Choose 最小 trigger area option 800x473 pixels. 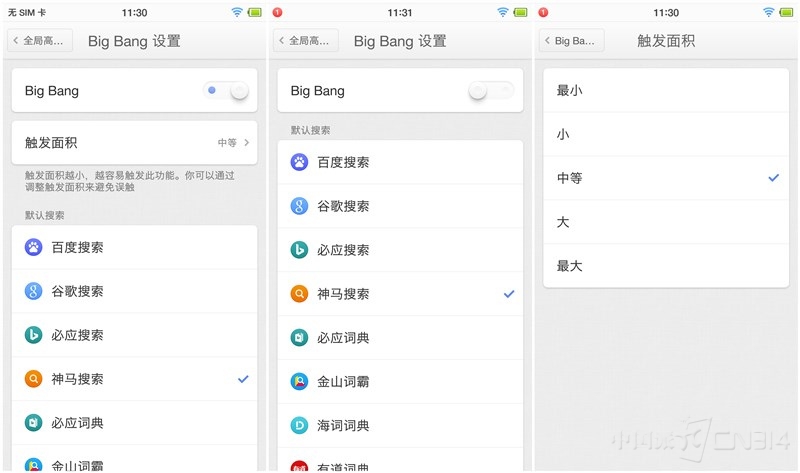click(x=666, y=90)
